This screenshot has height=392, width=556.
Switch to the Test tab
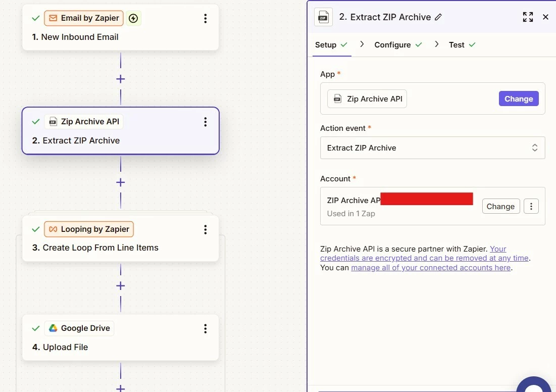(462, 45)
